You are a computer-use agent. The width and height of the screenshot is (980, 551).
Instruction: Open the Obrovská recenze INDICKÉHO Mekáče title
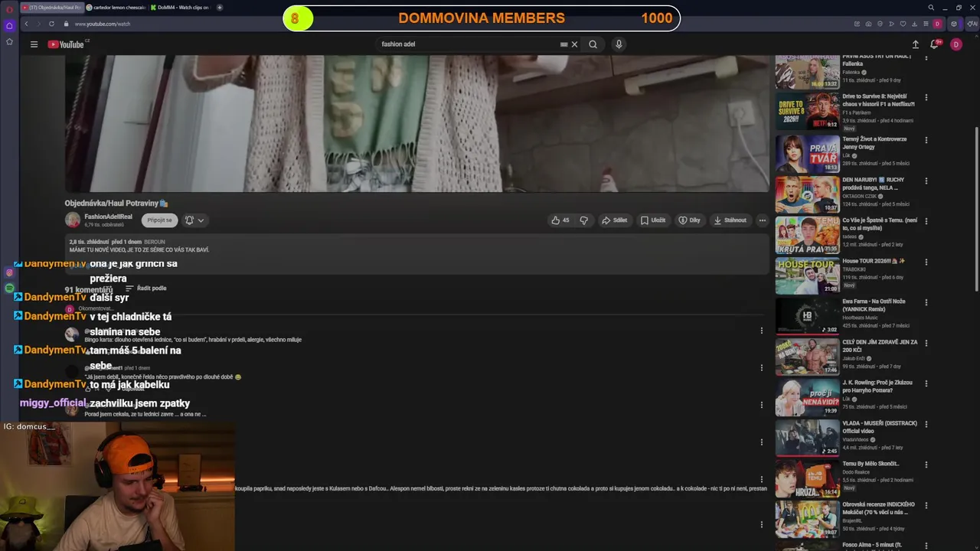click(x=878, y=508)
